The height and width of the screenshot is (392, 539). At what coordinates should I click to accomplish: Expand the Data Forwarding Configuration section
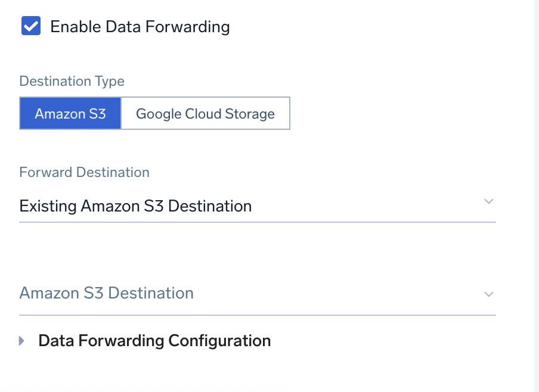pos(154,341)
